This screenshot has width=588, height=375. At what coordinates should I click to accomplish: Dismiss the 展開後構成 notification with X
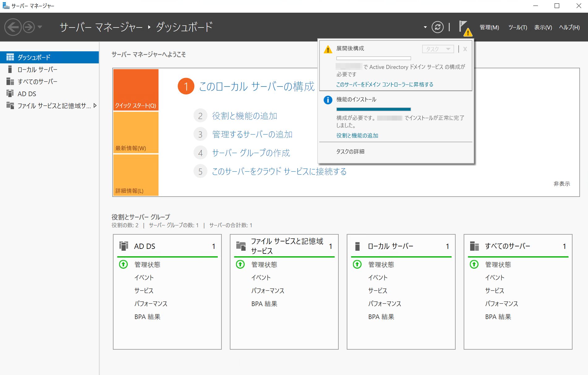465,49
